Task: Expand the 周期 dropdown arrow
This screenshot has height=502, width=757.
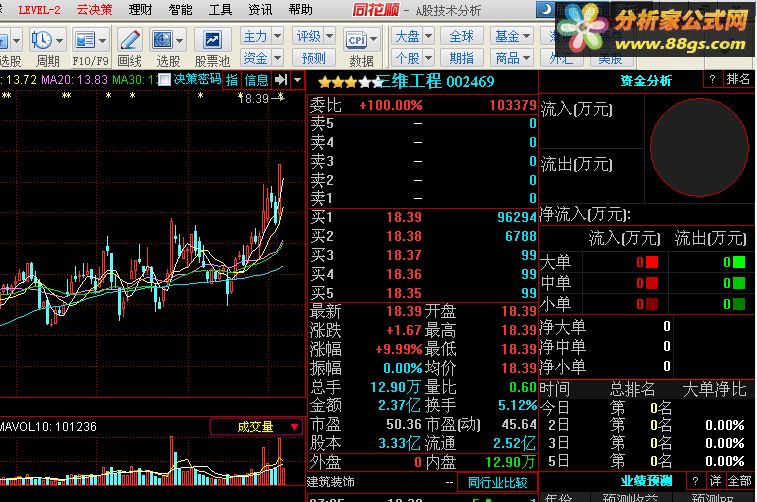Action: click(60, 41)
